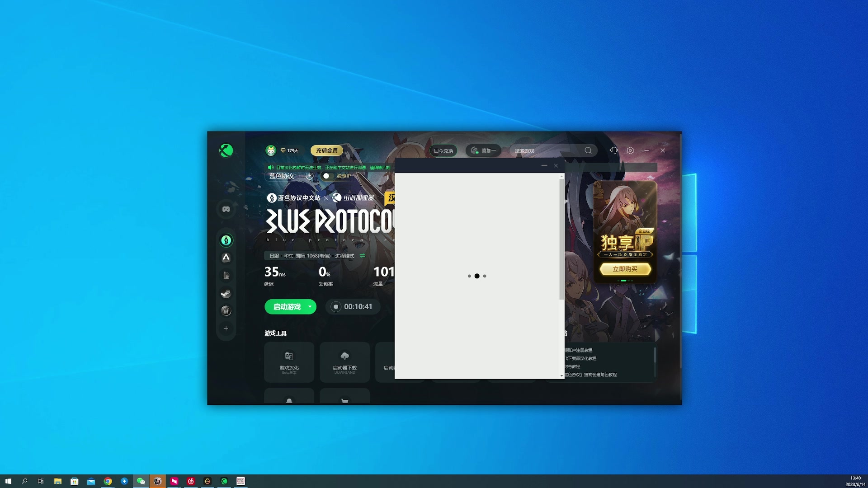This screenshot has width=868, height=488.
Task: Toggle the 独享IP switch
Action: coord(327,176)
